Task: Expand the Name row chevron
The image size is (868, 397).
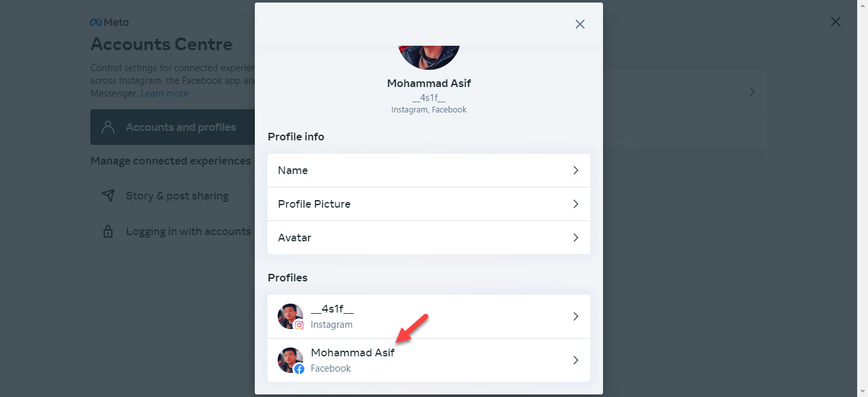Action: [575, 170]
